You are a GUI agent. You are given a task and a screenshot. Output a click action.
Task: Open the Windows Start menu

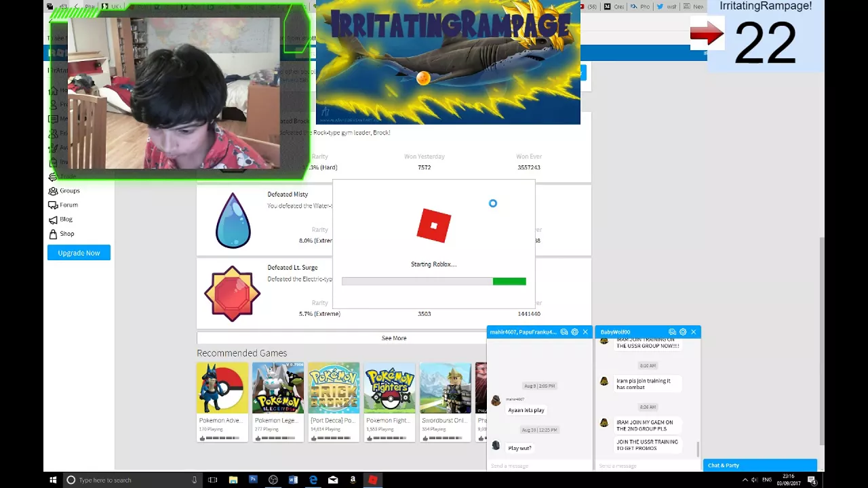(x=53, y=480)
